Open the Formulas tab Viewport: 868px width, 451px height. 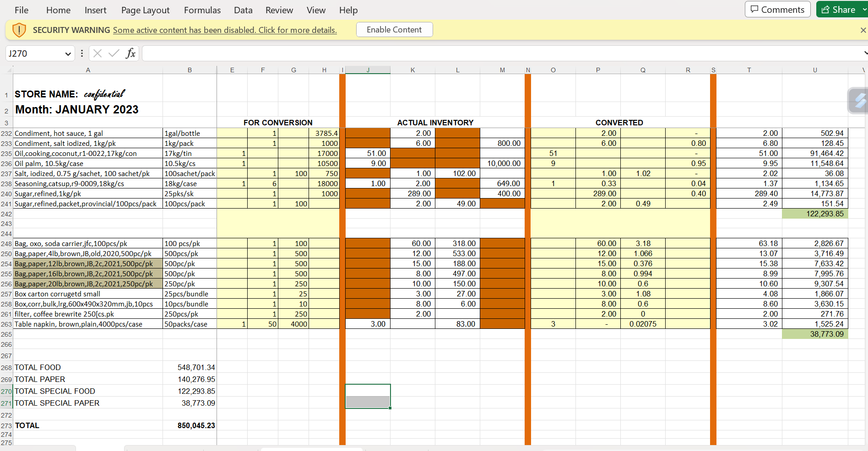(x=202, y=10)
